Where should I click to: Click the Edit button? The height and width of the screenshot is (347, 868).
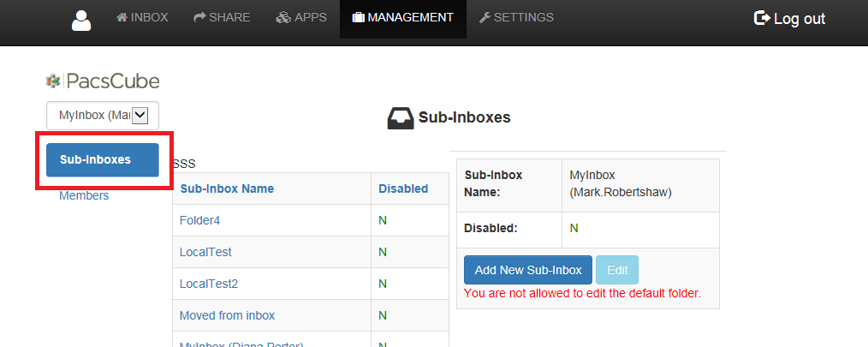[x=617, y=270]
